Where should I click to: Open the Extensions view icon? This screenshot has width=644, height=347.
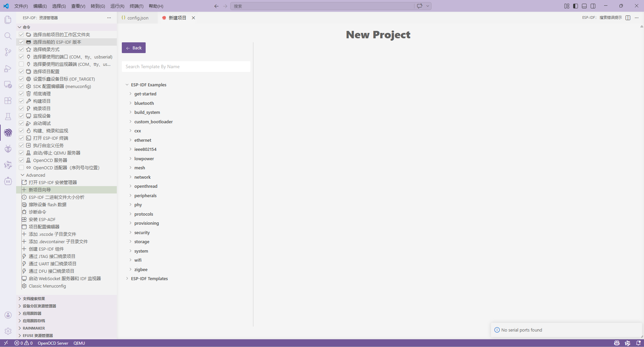(x=8, y=100)
